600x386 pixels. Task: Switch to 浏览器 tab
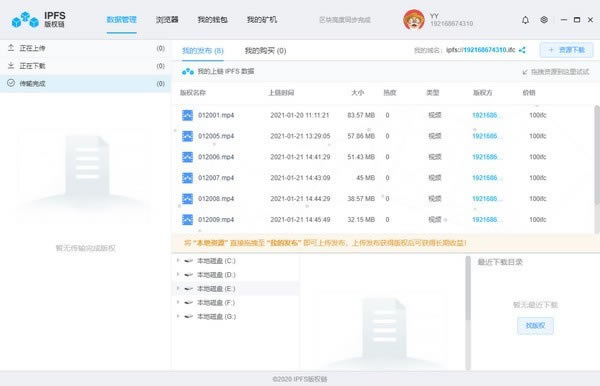coord(167,20)
